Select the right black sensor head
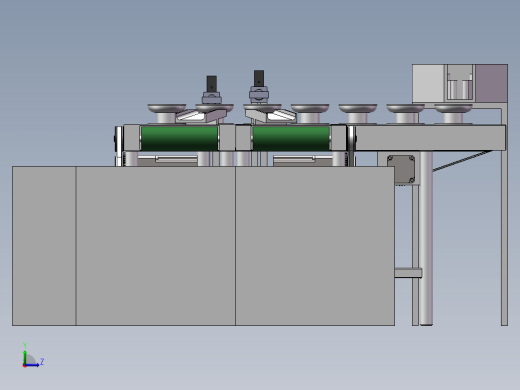The width and height of the screenshot is (520, 390). (259, 78)
